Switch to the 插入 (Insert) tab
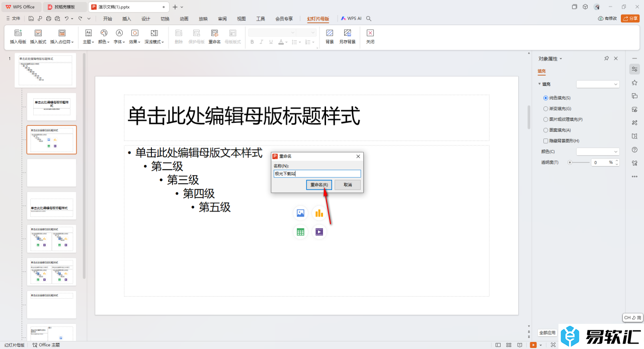The height and width of the screenshot is (349, 644). [x=127, y=19]
